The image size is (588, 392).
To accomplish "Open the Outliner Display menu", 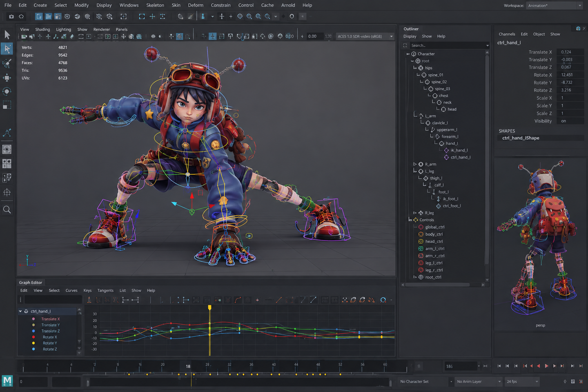I will coord(410,36).
